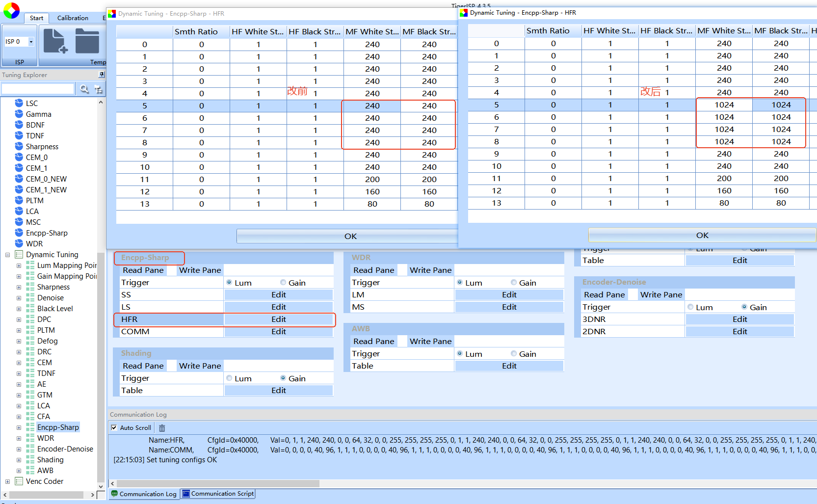The image size is (817, 504).
Task: Click the search magnifier in Tuning Explorer
Action: [84, 89]
